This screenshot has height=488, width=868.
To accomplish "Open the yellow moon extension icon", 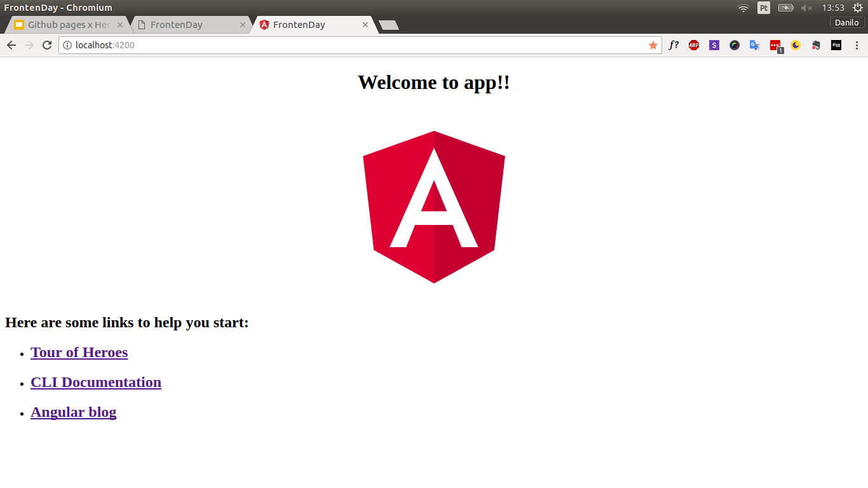I will 796,45.
